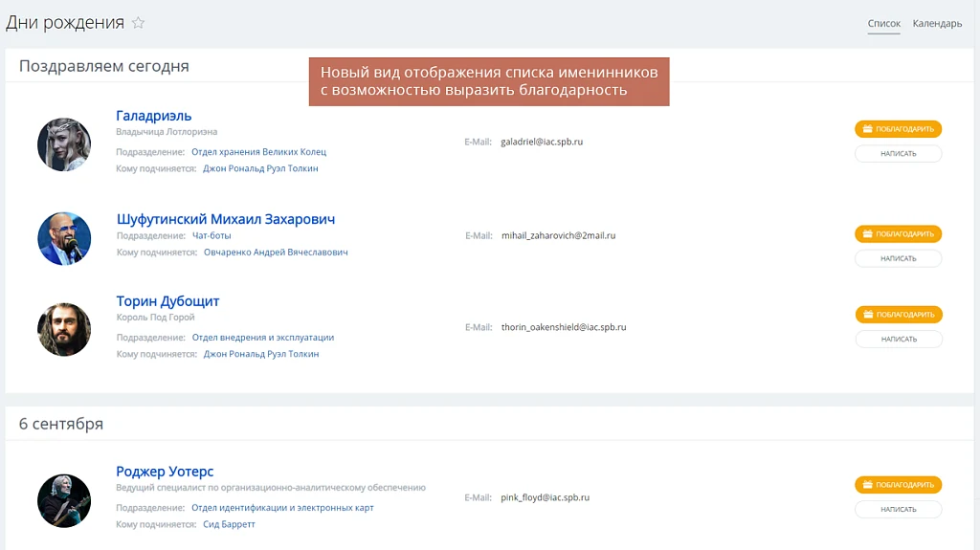Image resolution: width=980 pixels, height=550 pixels.
Task: Open the Сид Барретт manager link
Action: 229,524
